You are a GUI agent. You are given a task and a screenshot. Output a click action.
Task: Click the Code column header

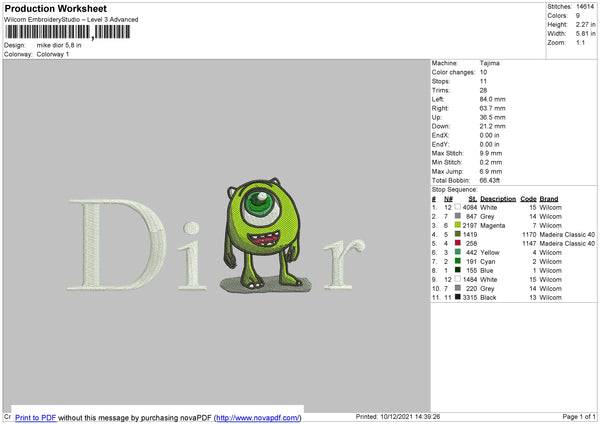coord(528,199)
